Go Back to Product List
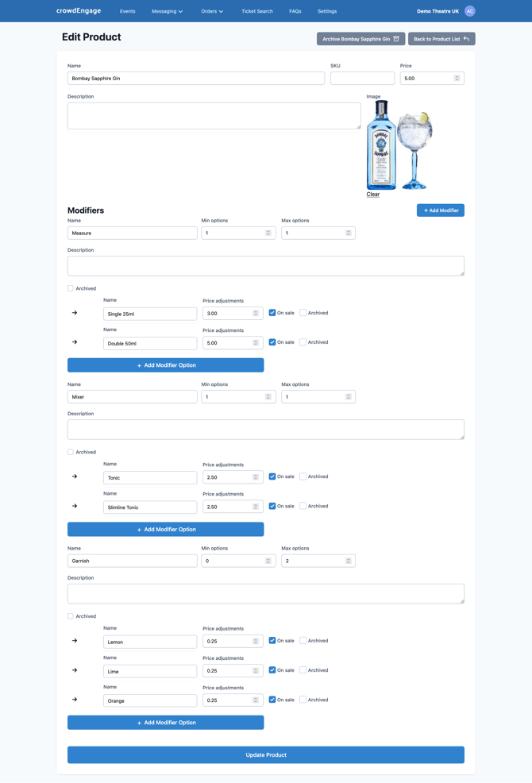The image size is (532, 783). tap(441, 38)
